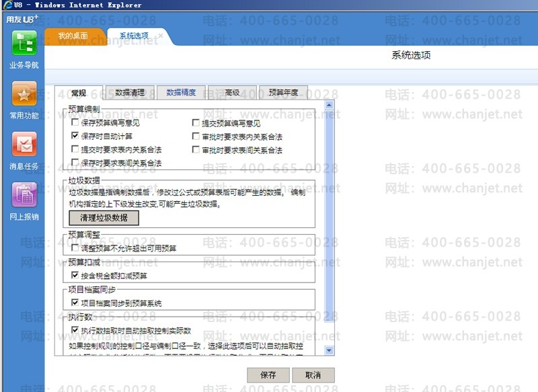Check 调整预算不允许超出可用预算
This screenshot has width=538, height=392.
(75, 248)
